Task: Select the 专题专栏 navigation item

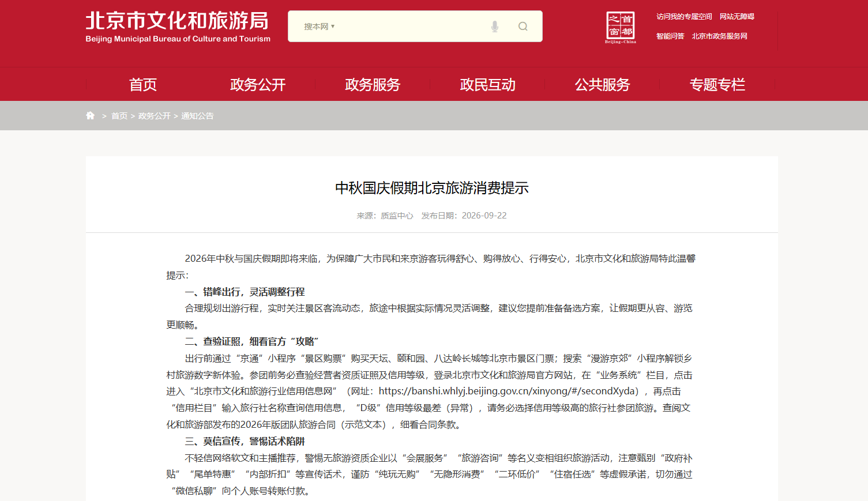Action: coord(717,85)
